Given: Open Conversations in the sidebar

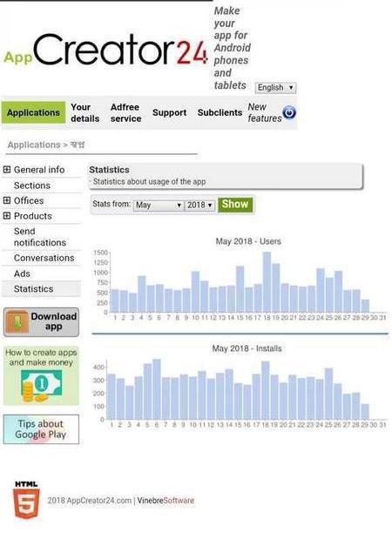Looking at the screenshot, I should coord(44,258).
